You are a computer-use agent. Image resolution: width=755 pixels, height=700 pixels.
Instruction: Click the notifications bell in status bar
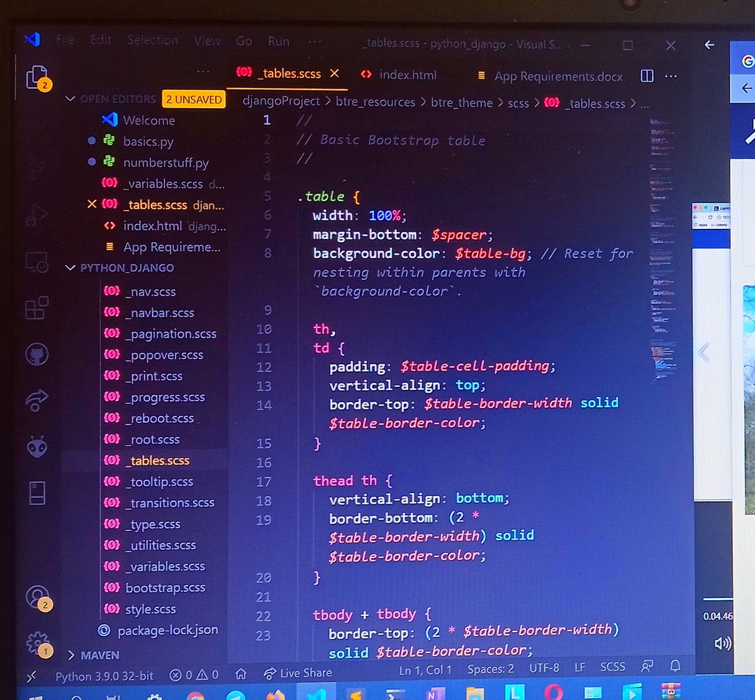[x=675, y=666]
